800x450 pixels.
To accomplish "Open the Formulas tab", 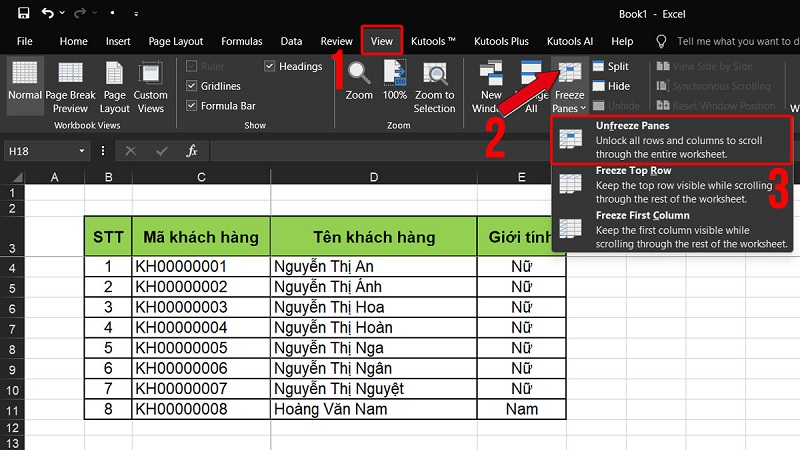I will pyautogui.click(x=241, y=41).
